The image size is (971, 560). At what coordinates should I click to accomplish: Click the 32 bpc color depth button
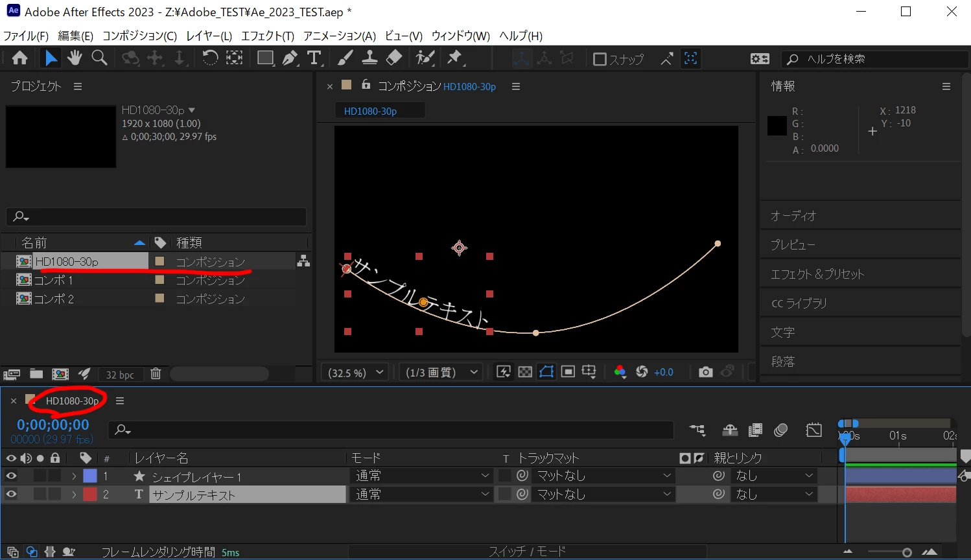pos(120,375)
